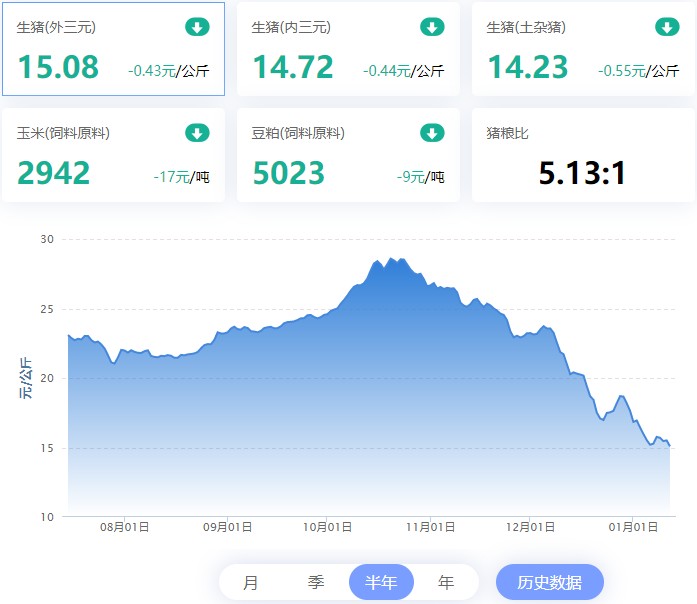Click the 08月01日 axis label
This screenshot has height=604, width=697.
[x=124, y=527]
